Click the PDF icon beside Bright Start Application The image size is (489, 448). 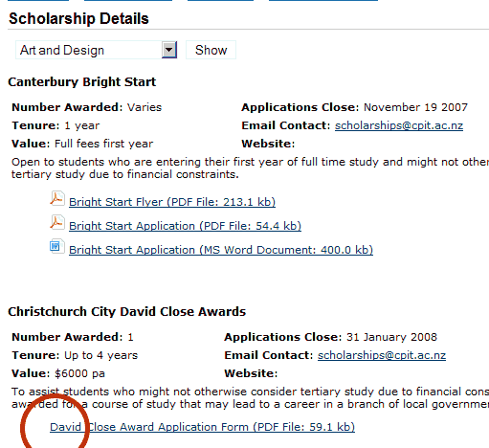(57, 222)
